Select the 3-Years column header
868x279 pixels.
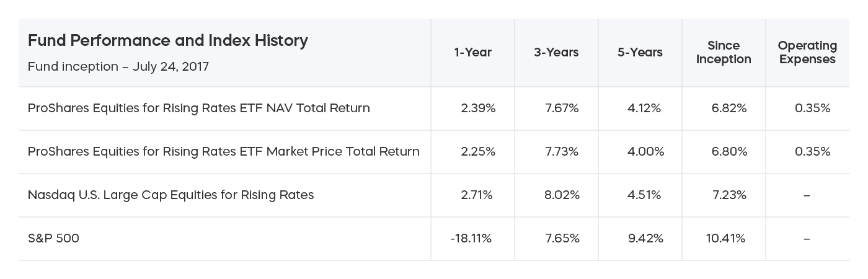click(x=556, y=53)
